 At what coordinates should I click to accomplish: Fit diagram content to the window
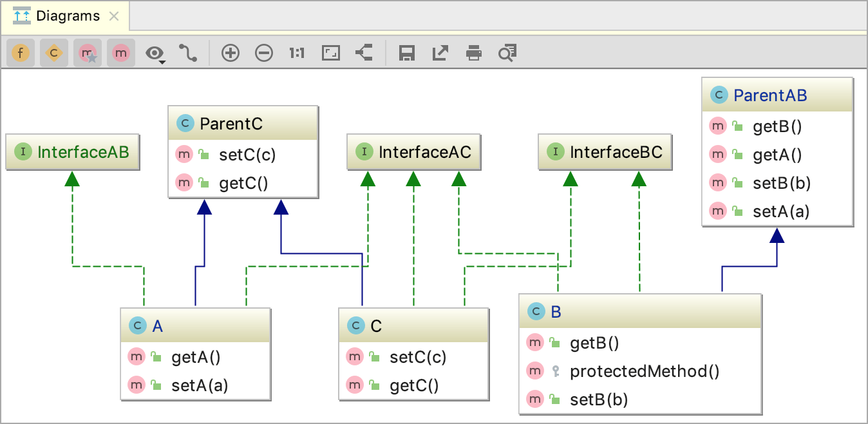(x=330, y=53)
